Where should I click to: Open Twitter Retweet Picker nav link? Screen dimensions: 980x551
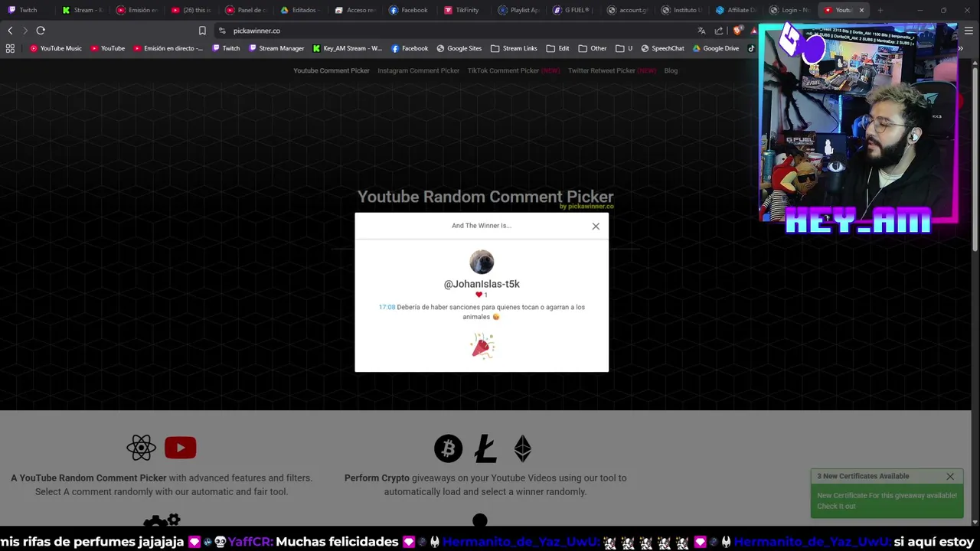coord(612,70)
